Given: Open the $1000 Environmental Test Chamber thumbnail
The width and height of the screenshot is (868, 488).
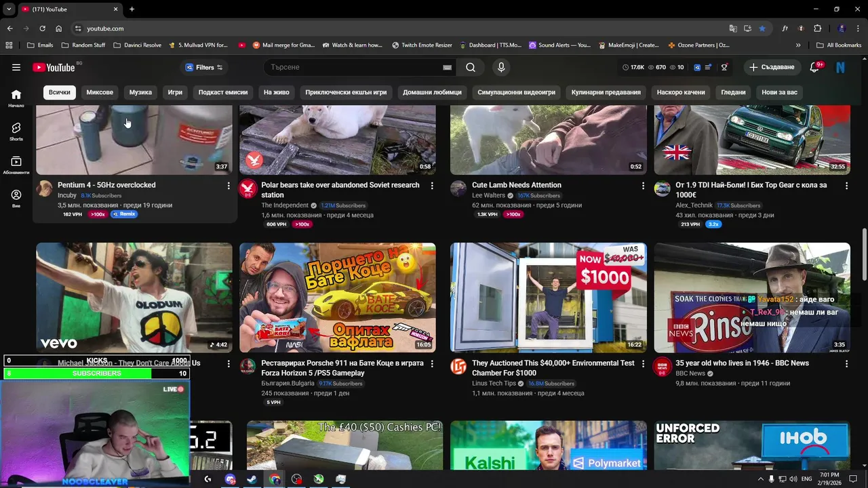Looking at the screenshot, I should 549,298.
